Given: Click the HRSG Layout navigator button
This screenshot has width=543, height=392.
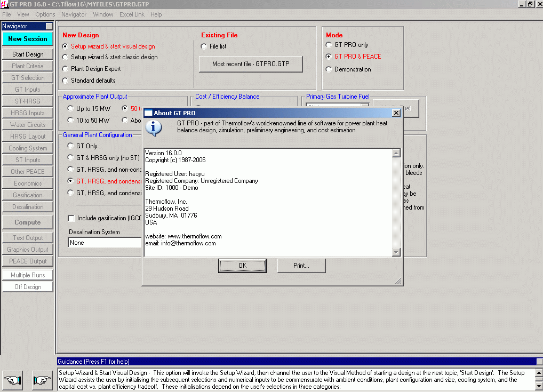Looking at the screenshot, I should tap(28, 137).
